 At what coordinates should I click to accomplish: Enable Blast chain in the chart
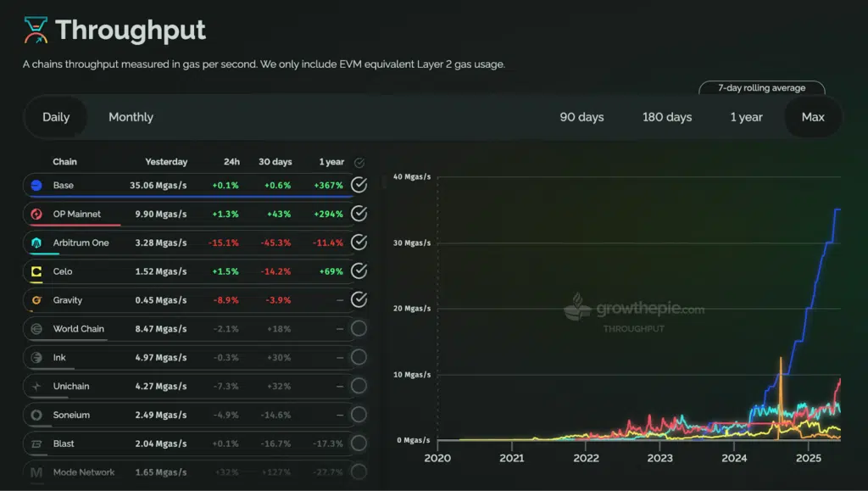pos(359,444)
